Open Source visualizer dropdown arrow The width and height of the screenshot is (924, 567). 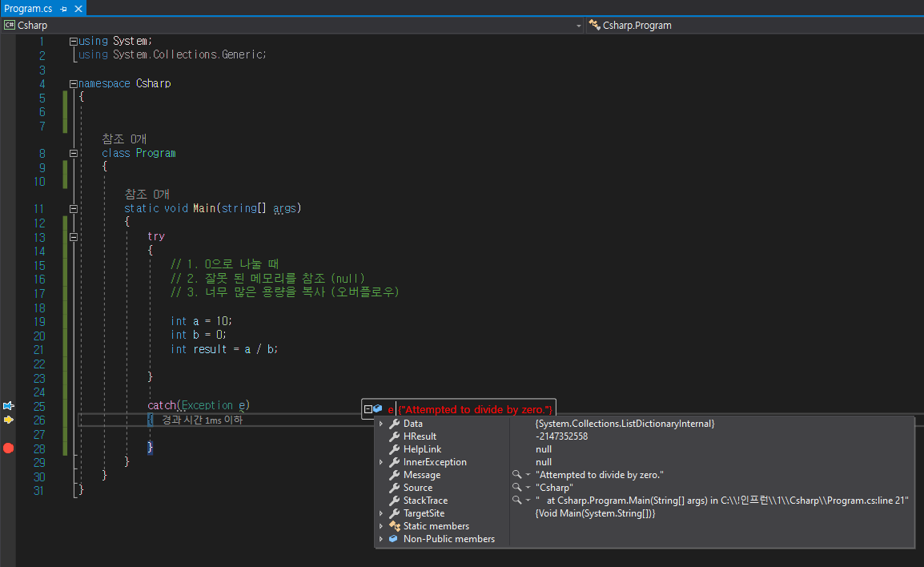(528, 488)
